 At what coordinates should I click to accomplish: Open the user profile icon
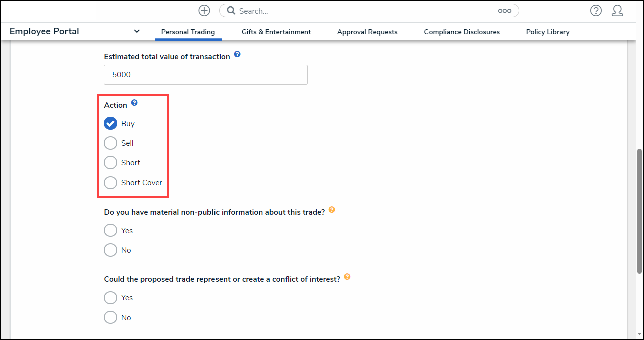click(617, 11)
